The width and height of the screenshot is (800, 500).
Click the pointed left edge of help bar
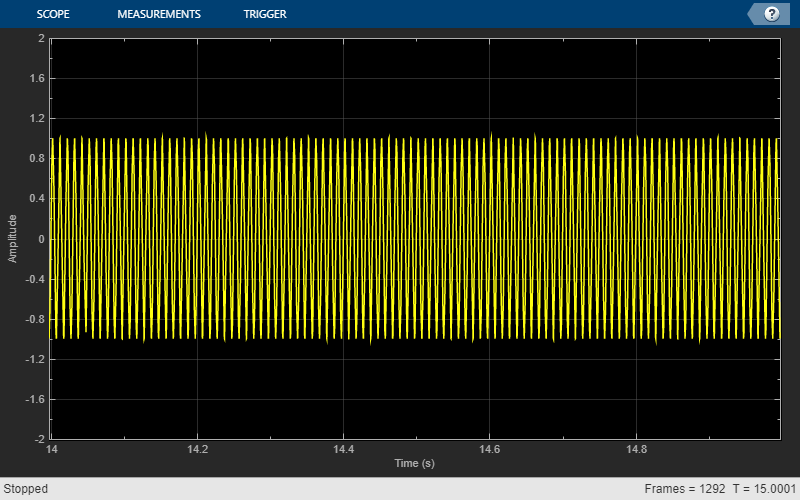752,14
